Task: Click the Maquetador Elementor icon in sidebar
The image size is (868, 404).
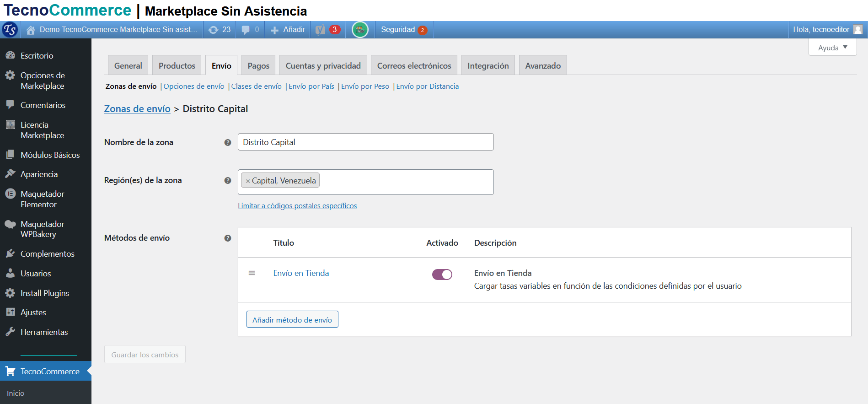Action: coord(10,194)
